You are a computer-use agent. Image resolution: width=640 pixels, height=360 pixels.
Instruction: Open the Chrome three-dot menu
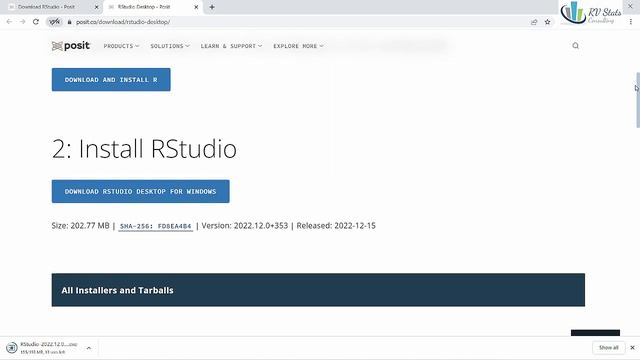[x=631, y=22]
